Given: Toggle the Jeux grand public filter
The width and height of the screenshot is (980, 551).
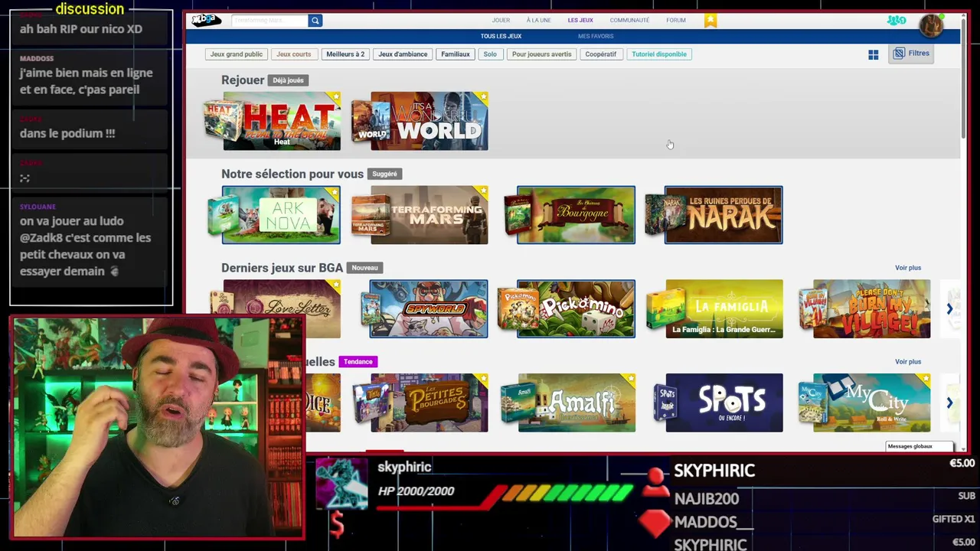Looking at the screenshot, I should [237, 54].
